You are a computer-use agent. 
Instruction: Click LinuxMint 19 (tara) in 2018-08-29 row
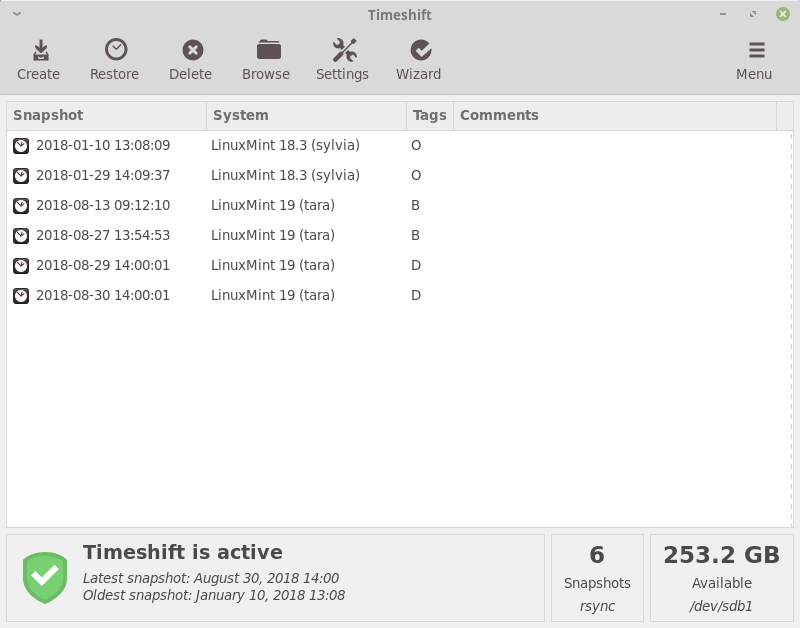(x=273, y=265)
